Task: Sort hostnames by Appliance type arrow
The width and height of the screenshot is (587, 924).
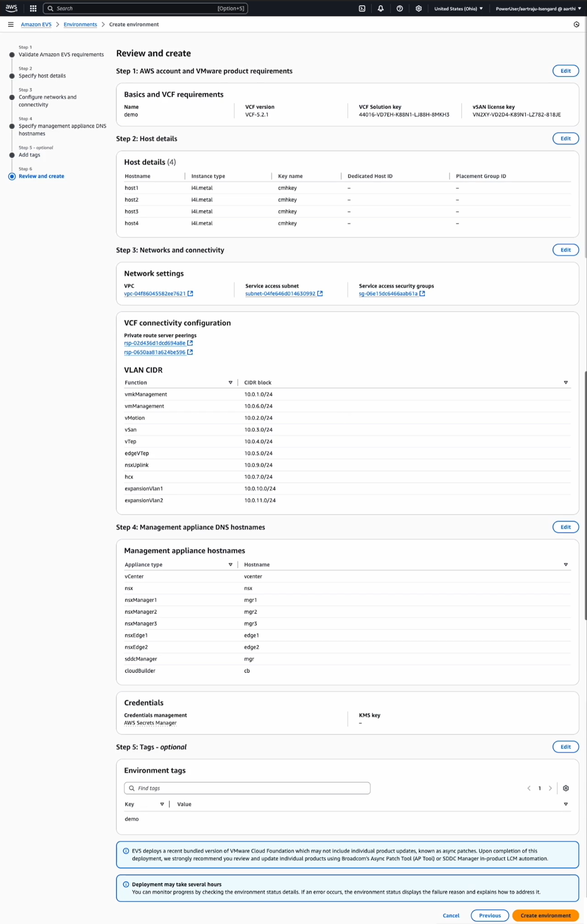Action: (231, 565)
